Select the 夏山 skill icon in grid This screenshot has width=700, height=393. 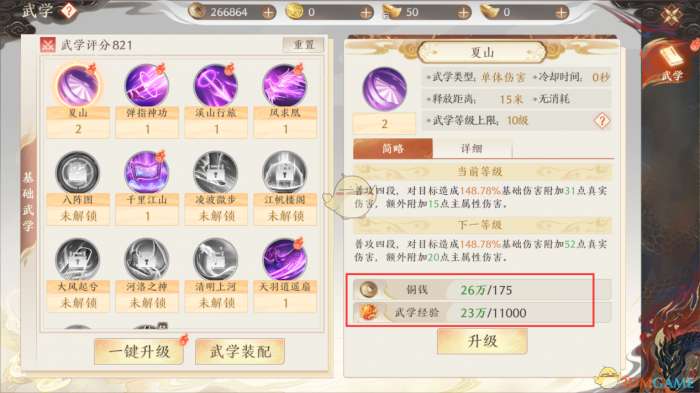tap(78, 85)
